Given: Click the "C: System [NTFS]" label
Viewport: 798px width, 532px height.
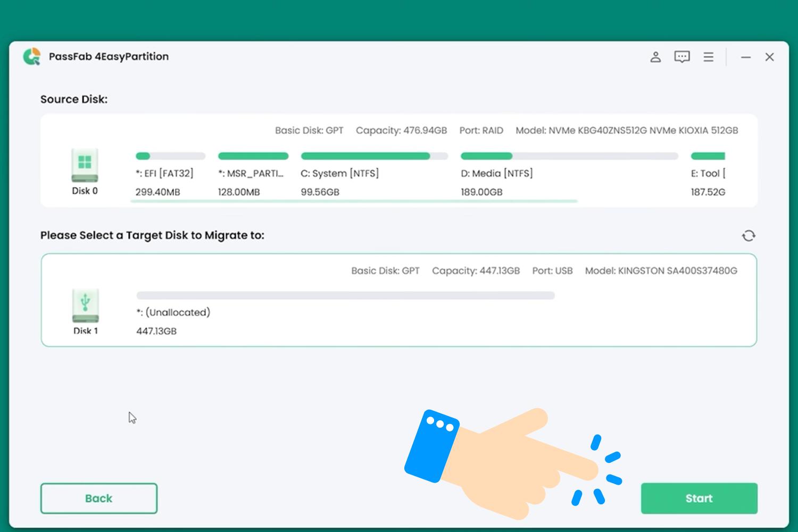Looking at the screenshot, I should point(340,173).
